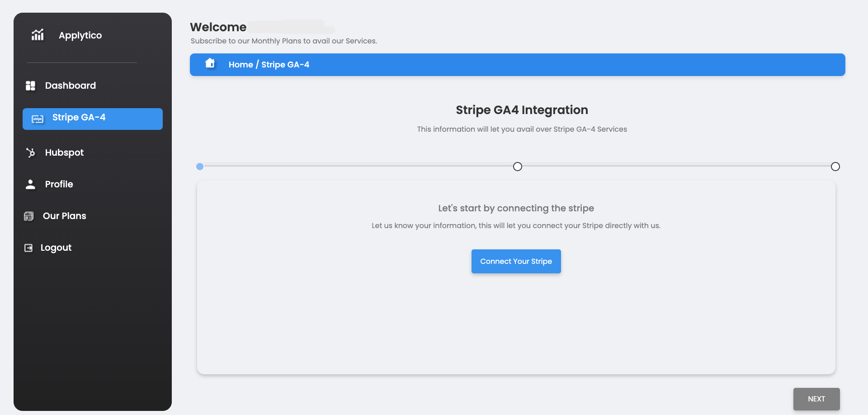Click the Stripe card icon in sidebar
The width and height of the screenshot is (868, 415).
click(x=38, y=119)
